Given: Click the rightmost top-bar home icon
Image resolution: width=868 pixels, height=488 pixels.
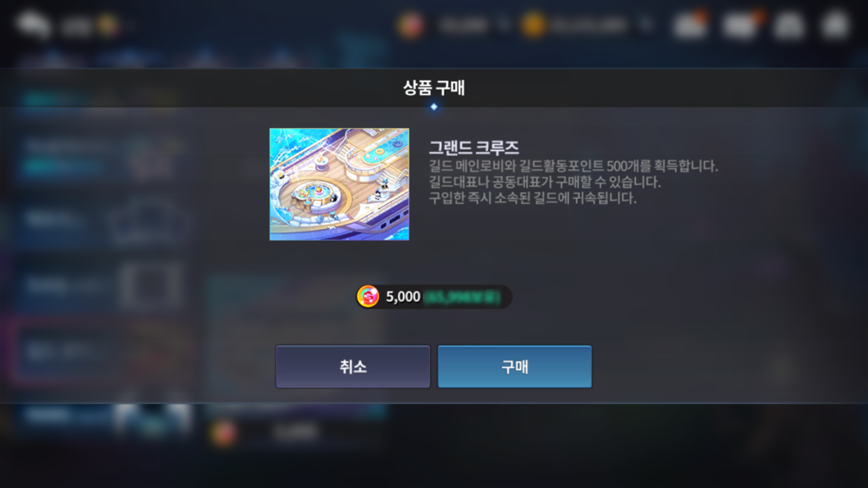Looking at the screenshot, I should pos(835,26).
